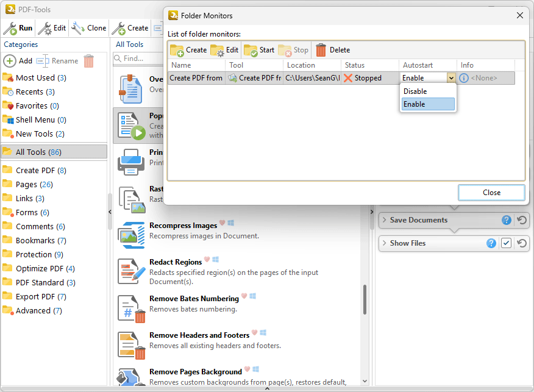Start the selected folder monitor
Viewport: 534px width, 392px height.
[x=259, y=50]
